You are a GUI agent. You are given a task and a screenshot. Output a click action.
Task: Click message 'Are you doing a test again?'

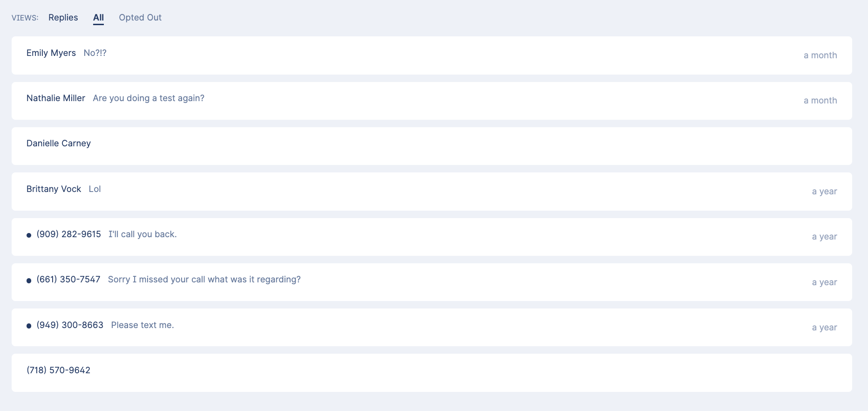point(148,98)
